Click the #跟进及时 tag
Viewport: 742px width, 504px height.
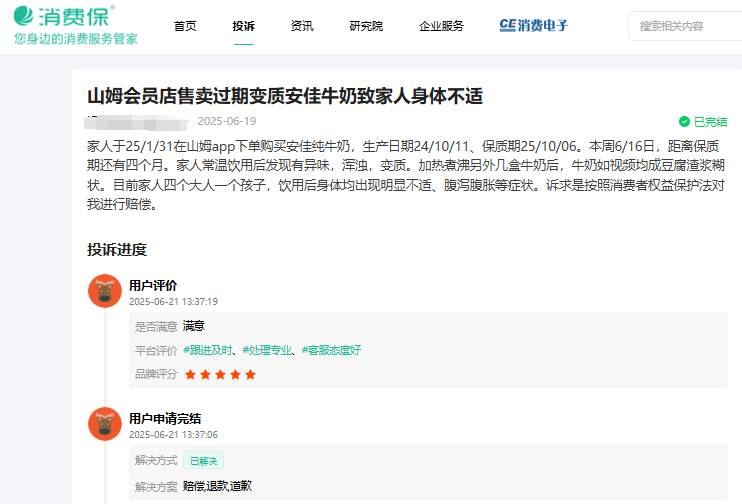click(x=208, y=350)
